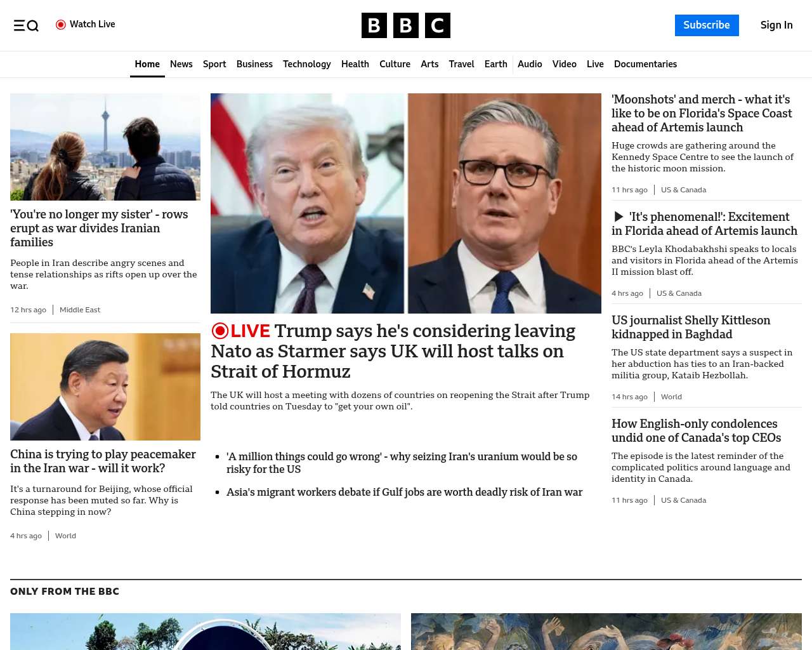Open the Trump and Starmer lead photo

406,203
